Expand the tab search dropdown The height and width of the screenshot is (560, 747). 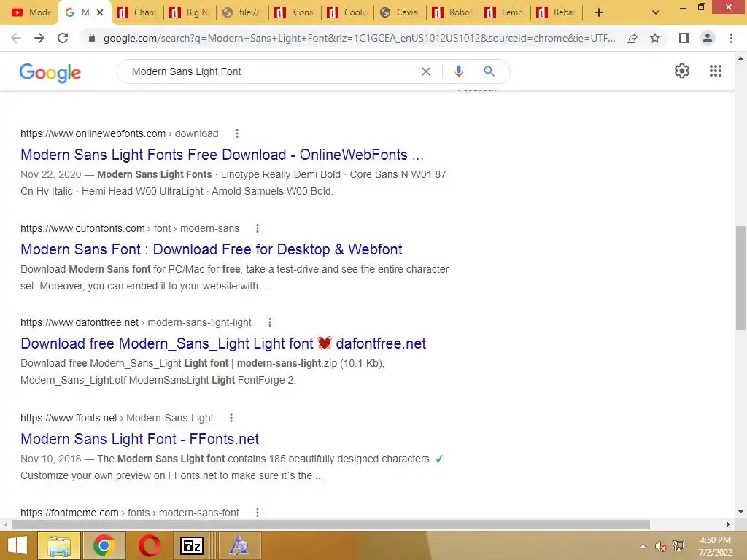656,12
